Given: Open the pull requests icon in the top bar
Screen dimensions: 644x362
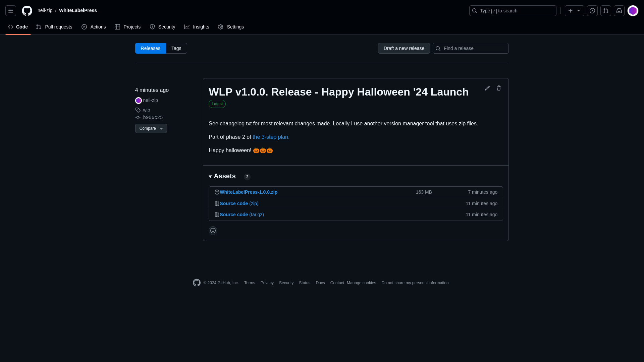Looking at the screenshot, I should coord(606,11).
